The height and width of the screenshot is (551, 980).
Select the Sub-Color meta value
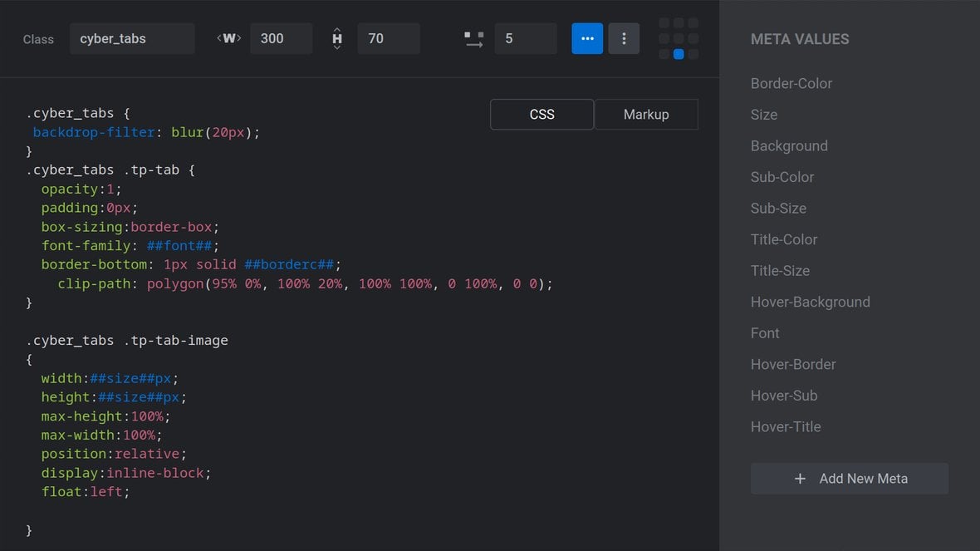(782, 177)
